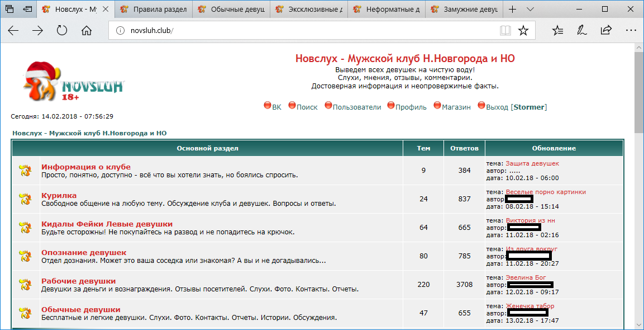Go to the browser Home icon

tap(87, 31)
